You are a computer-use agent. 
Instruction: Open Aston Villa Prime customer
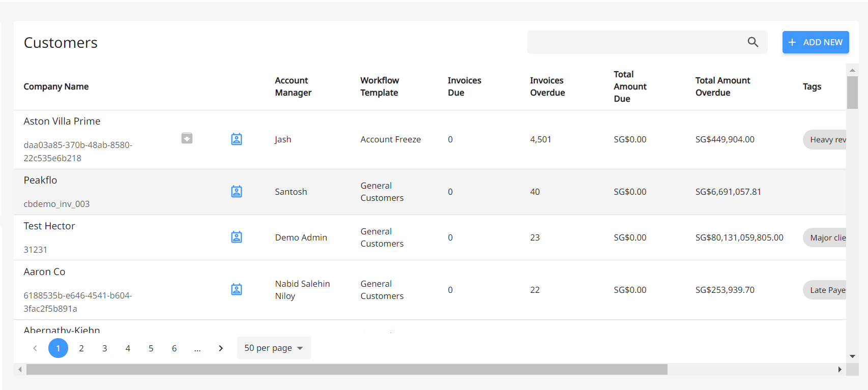(x=62, y=121)
